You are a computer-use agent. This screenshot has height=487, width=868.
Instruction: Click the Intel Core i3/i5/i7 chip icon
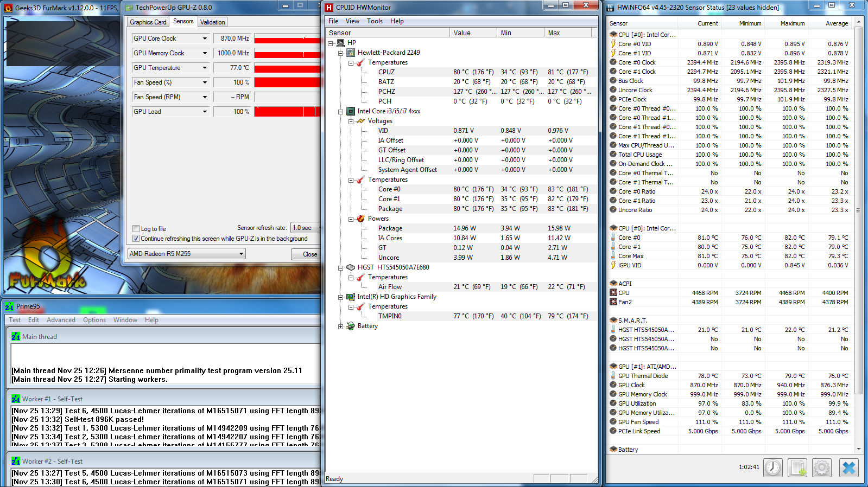351,111
